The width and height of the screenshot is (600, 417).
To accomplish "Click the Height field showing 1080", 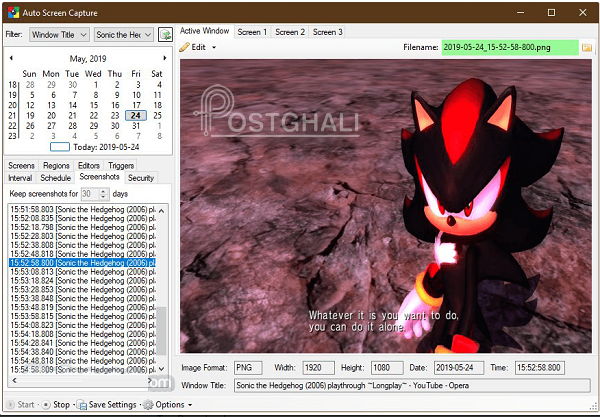I will click(x=387, y=368).
